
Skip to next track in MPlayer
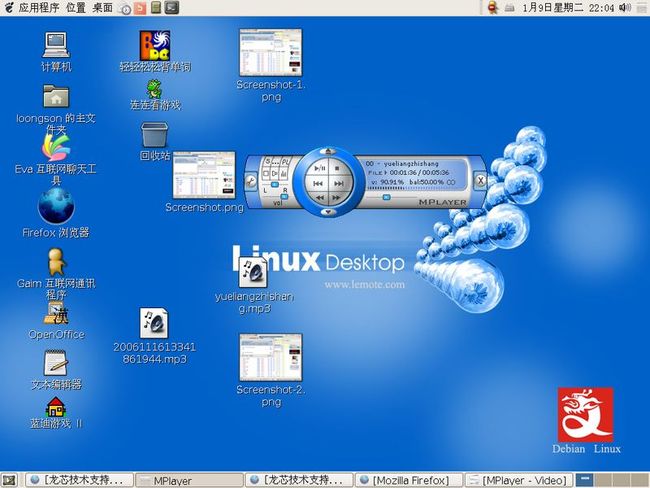(x=339, y=183)
